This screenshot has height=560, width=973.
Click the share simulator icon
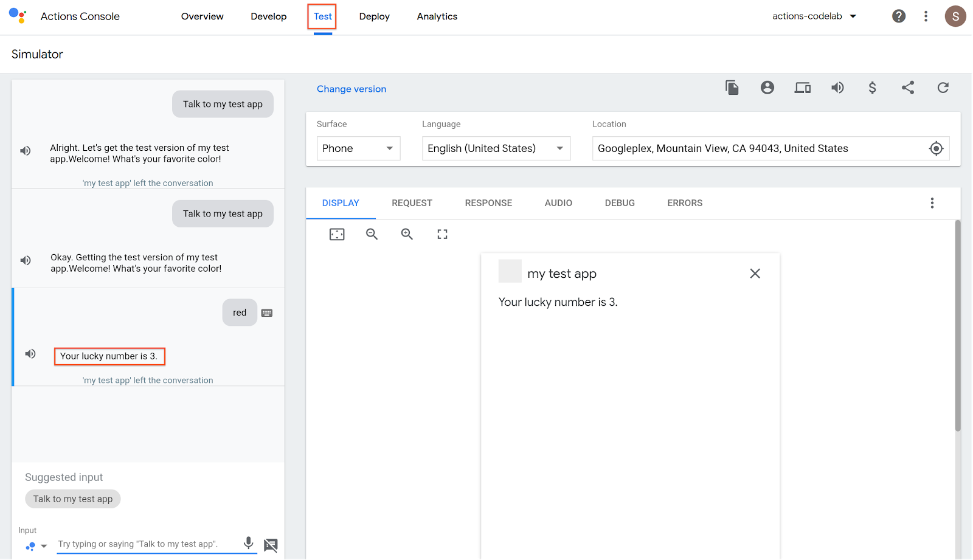pos(907,88)
